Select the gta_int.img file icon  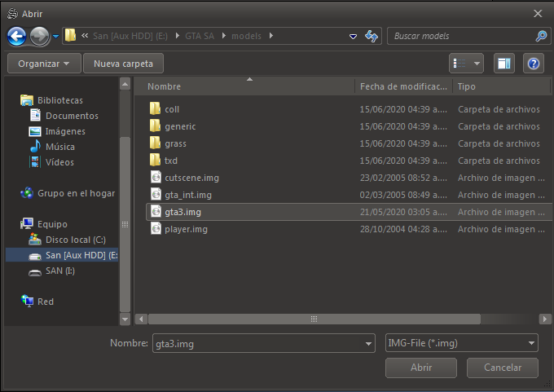pos(156,194)
